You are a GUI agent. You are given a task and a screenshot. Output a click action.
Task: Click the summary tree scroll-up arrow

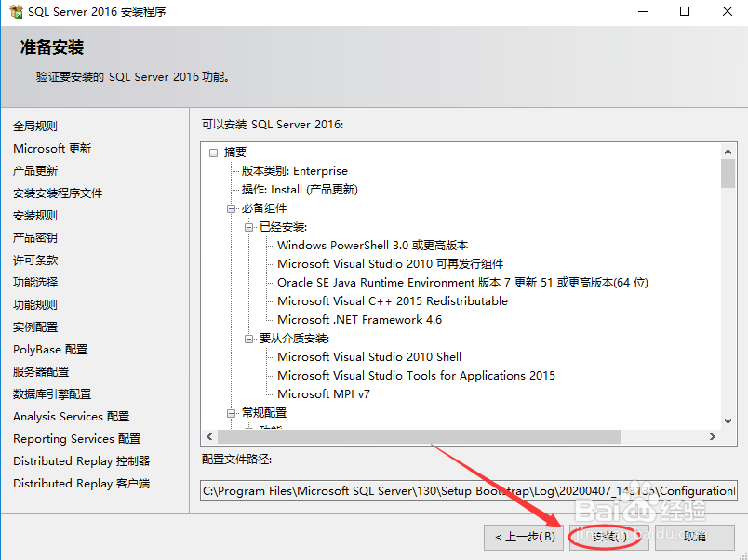pos(728,152)
